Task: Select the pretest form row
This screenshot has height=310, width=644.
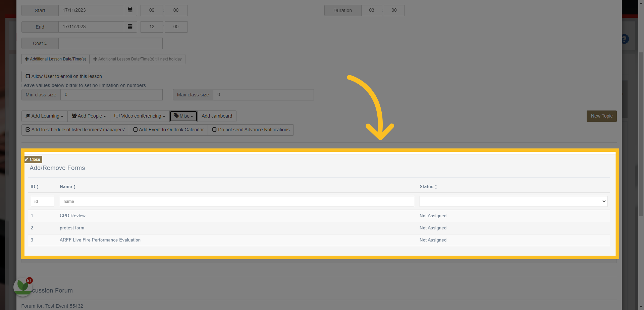Action: click(319, 228)
